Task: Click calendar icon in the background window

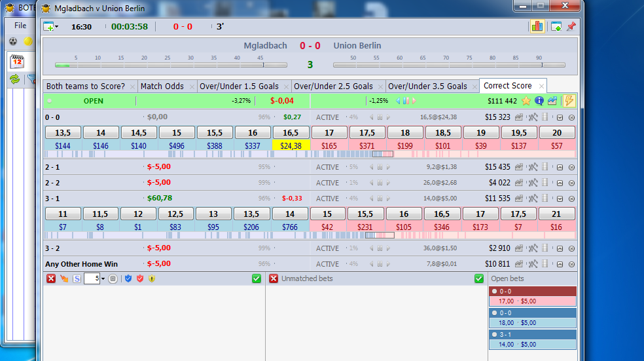Action: point(17,62)
